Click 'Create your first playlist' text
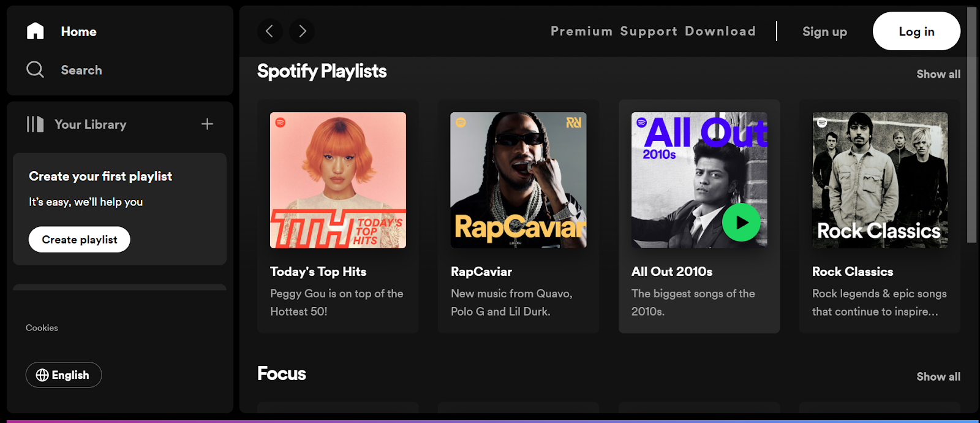The width and height of the screenshot is (980, 423). tap(100, 177)
